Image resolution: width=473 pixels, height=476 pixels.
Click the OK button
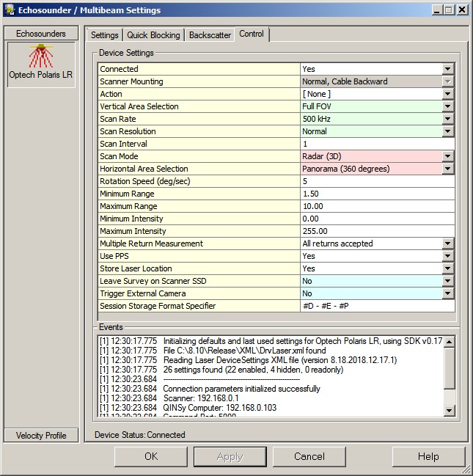(151, 456)
